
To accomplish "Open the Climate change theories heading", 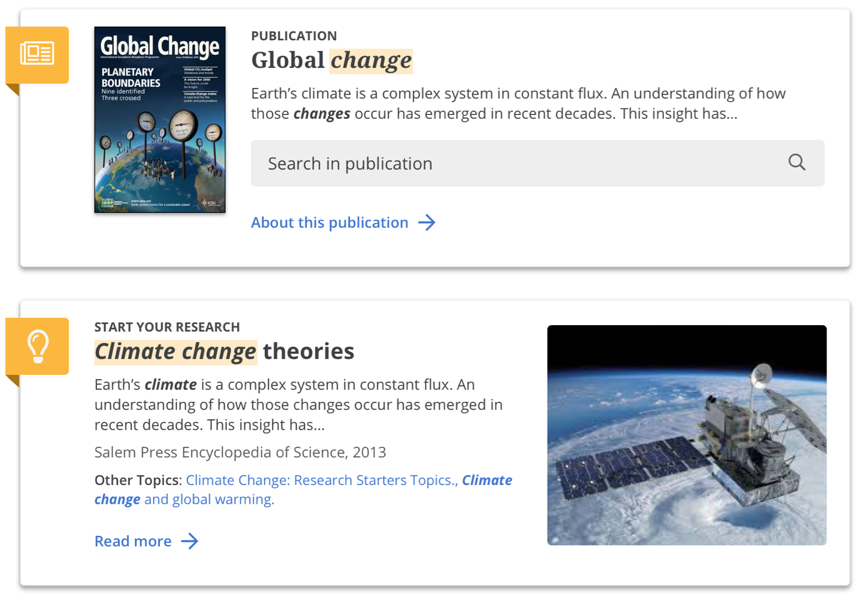I will pyautogui.click(x=224, y=352).
